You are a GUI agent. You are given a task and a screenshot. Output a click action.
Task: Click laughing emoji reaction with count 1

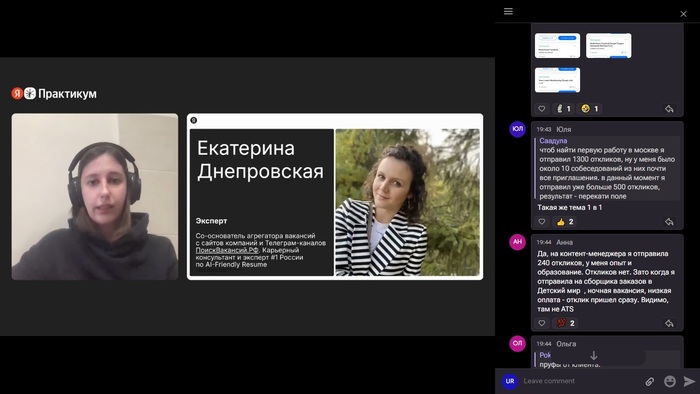pyautogui.click(x=590, y=108)
